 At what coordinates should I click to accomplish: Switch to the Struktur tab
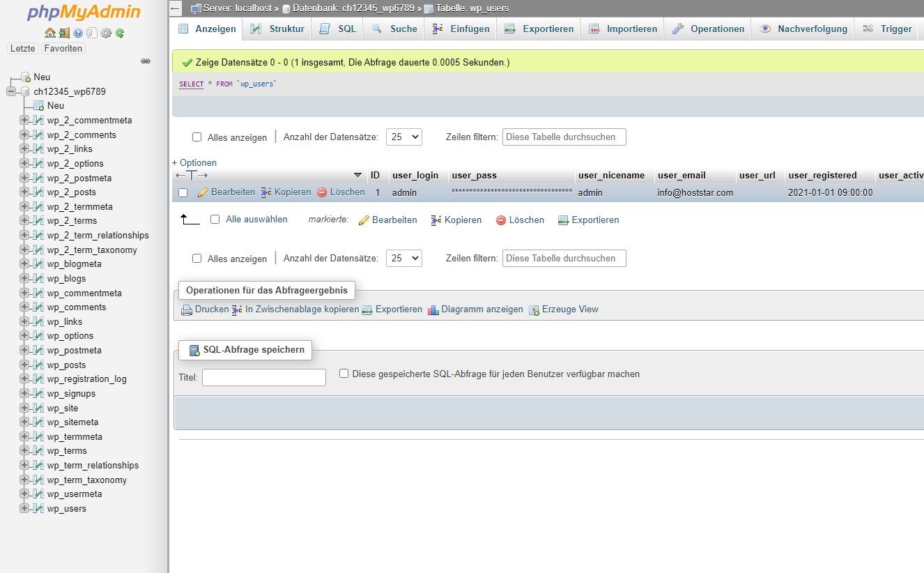277,29
